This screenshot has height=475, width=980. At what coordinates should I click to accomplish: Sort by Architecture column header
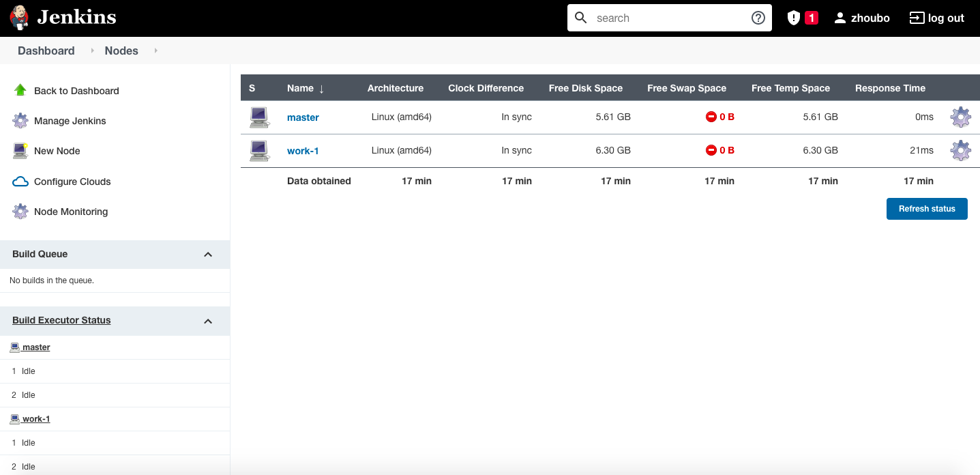[396, 88]
